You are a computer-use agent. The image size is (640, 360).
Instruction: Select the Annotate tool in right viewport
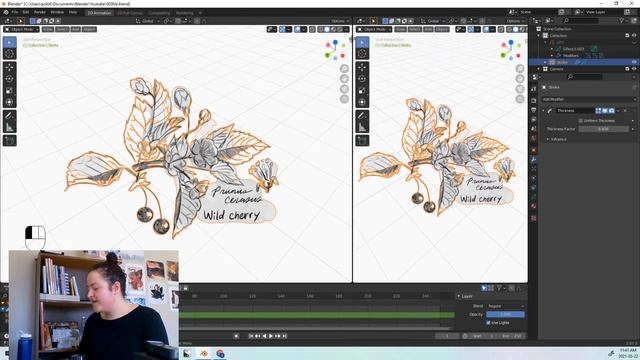pyautogui.click(x=362, y=116)
